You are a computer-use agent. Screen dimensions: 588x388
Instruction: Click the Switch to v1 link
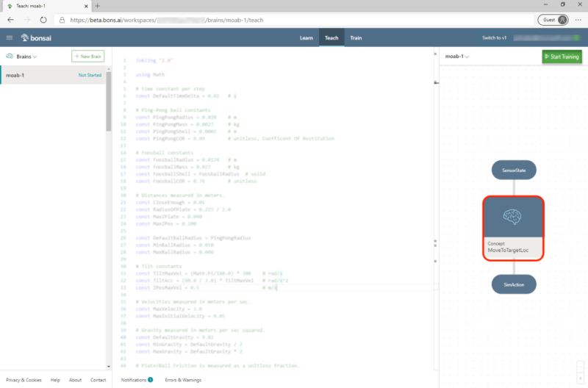click(494, 38)
